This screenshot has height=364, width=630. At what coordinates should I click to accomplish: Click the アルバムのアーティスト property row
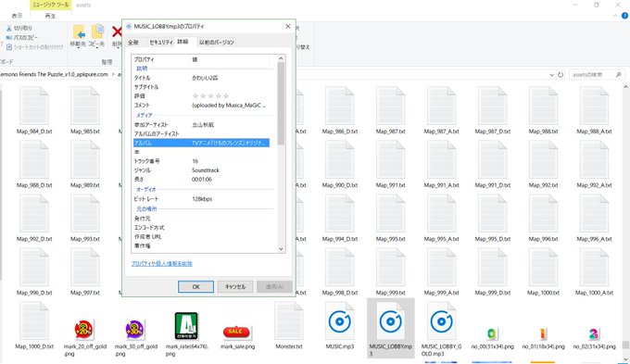tap(201, 133)
